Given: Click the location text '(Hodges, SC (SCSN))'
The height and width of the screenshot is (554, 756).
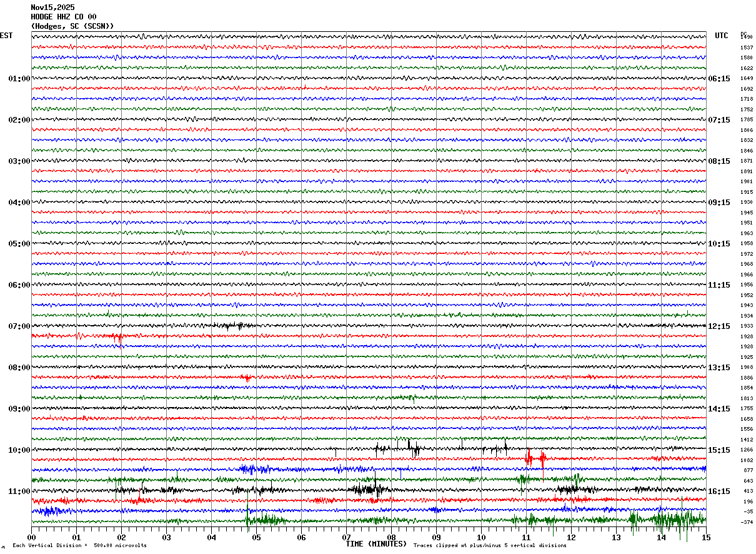Looking at the screenshot, I should [72, 26].
